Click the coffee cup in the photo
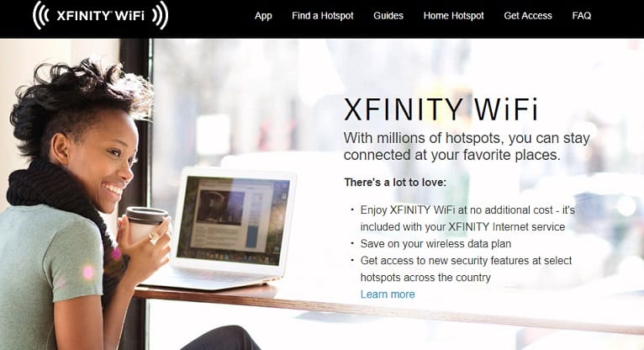644x350 pixels. point(145,225)
